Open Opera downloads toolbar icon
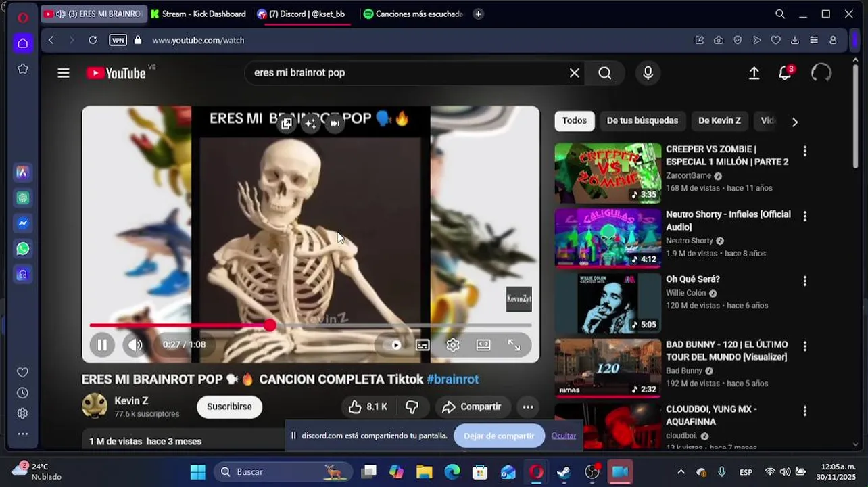The height and width of the screenshot is (487, 868). [x=795, y=40]
